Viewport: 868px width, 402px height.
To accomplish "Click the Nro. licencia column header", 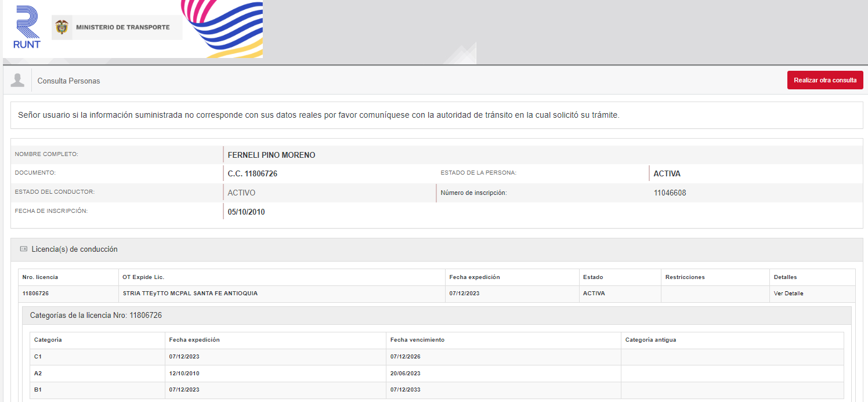I will [40, 277].
